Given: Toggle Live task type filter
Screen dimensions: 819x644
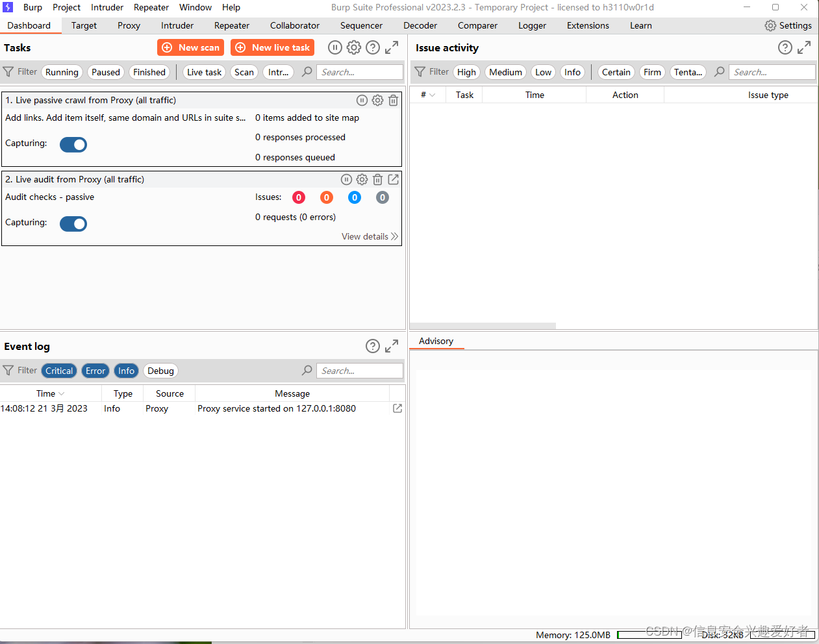Looking at the screenshot, I should pos(204,72).
